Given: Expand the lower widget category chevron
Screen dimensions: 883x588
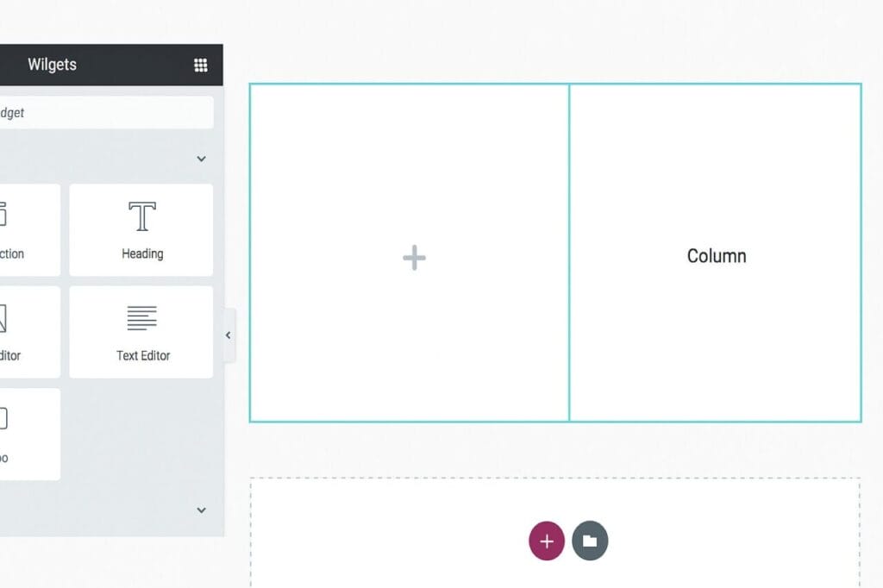Looking at the screenshot, I should [x=201, y=510].
